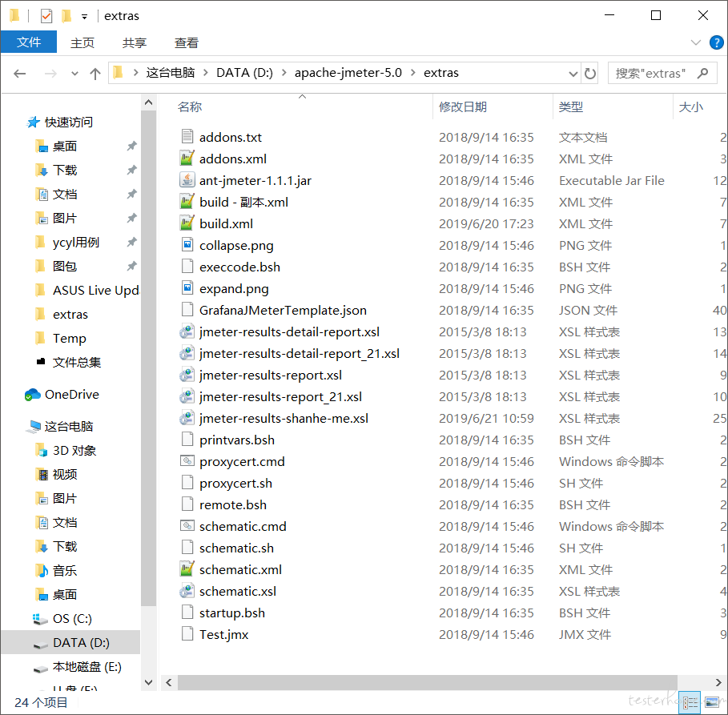This screenshot has width=728, height=715.
Task: Click the schematic.xsl stylesheet icon
Action: pyautogui.click(x=187, y=591)
